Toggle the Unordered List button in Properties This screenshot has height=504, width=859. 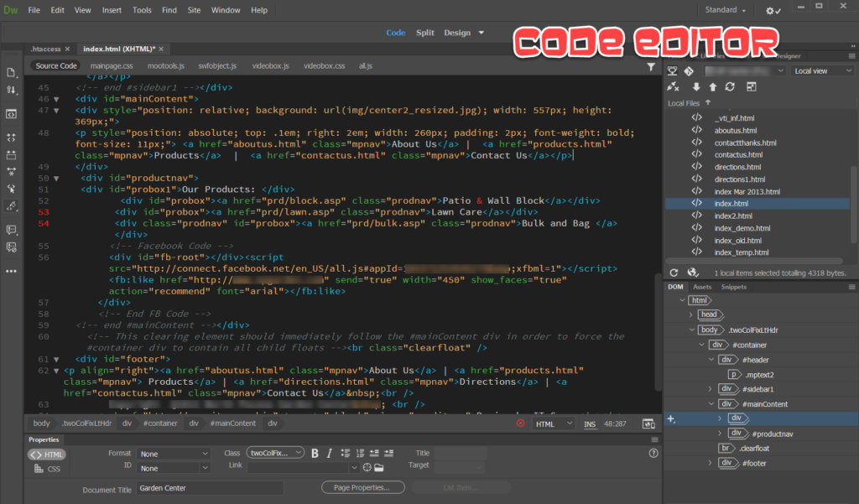(x=345, y=453)
